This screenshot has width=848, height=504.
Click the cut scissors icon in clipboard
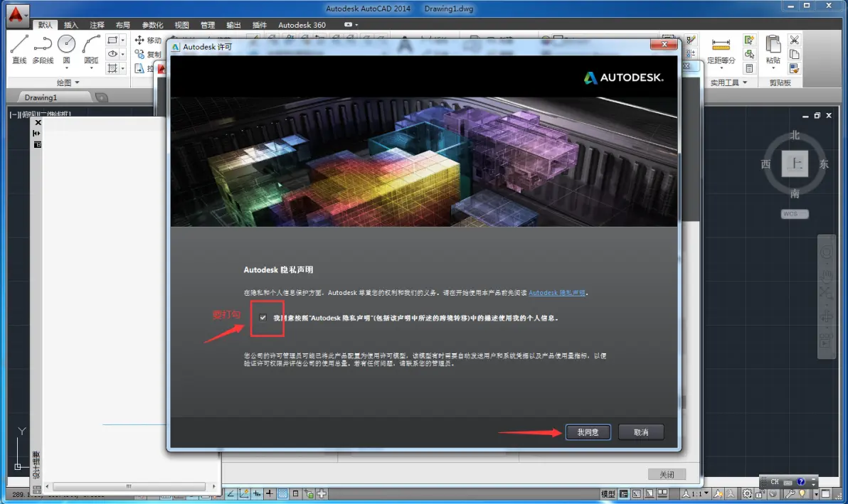click(x=794, y=40)
